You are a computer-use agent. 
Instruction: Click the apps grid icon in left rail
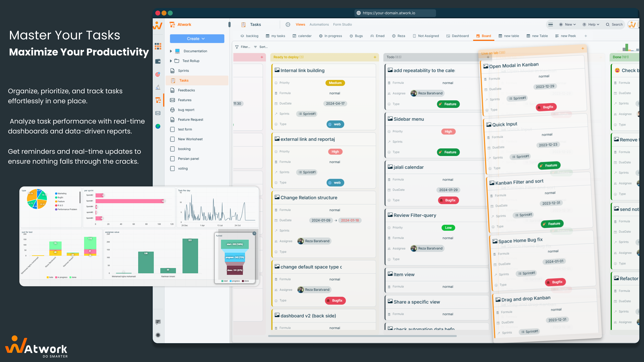click(158, 46)
